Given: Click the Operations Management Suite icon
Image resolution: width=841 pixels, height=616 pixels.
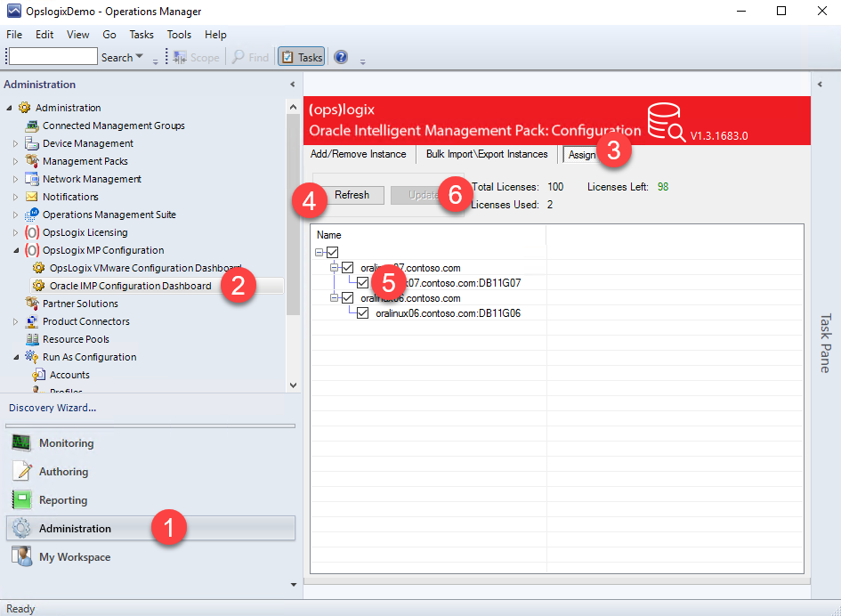Looking at the screenshot, I should tap(32, 215).
